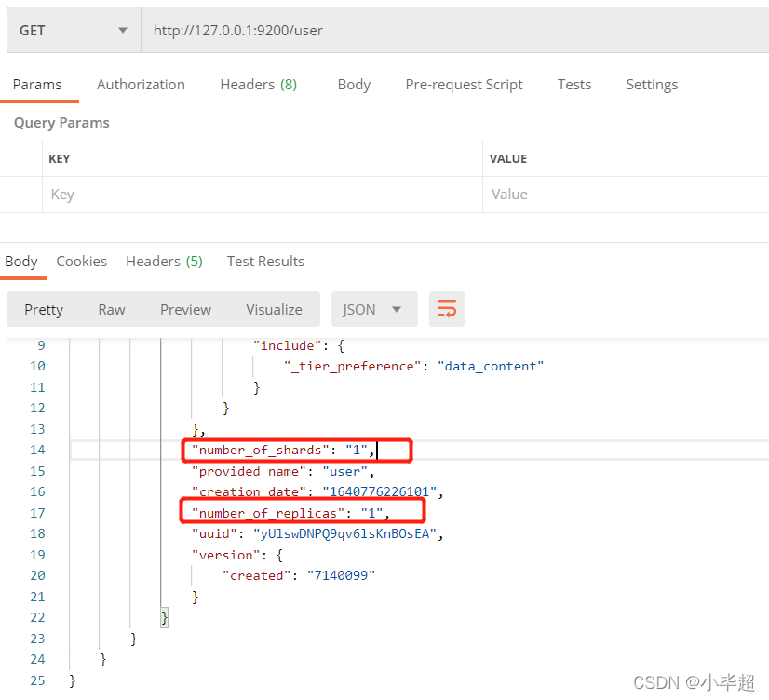Click the KEY column header

click(x=60, y=159)
